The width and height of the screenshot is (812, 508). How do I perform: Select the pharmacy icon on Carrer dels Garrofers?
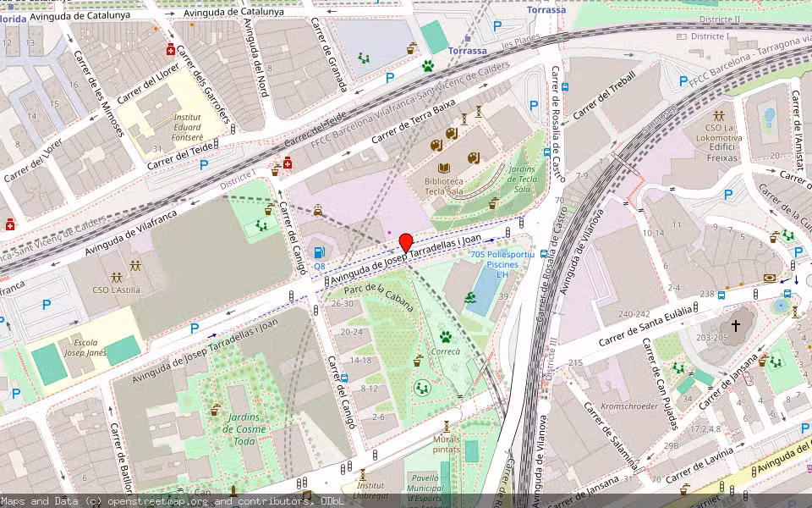point(170,50)
